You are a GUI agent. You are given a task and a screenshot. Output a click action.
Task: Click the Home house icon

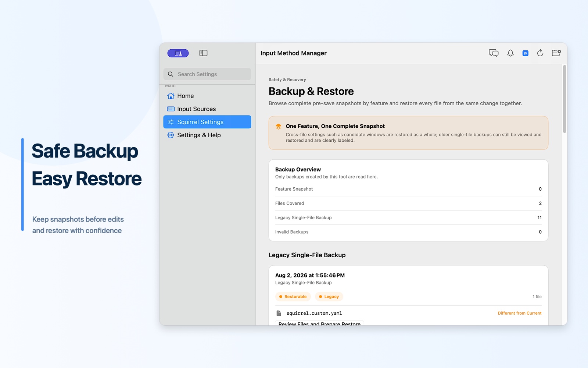point(171,96)
